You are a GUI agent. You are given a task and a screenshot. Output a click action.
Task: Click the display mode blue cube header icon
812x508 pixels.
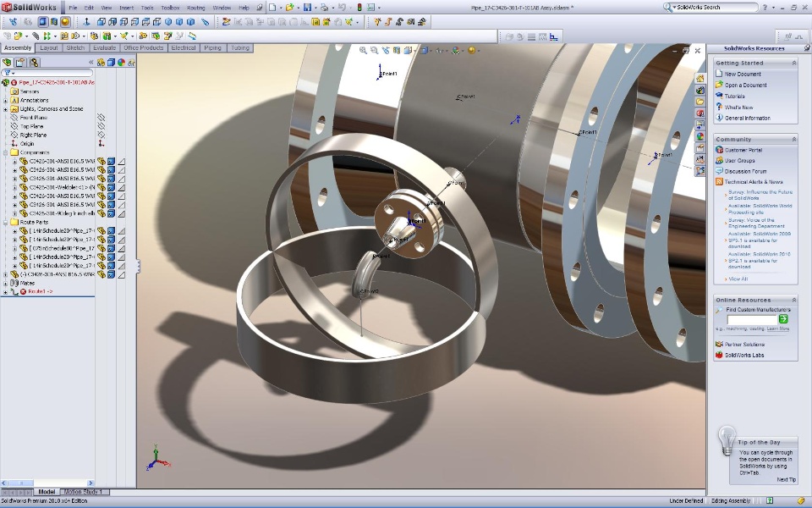tap(112, 62)
